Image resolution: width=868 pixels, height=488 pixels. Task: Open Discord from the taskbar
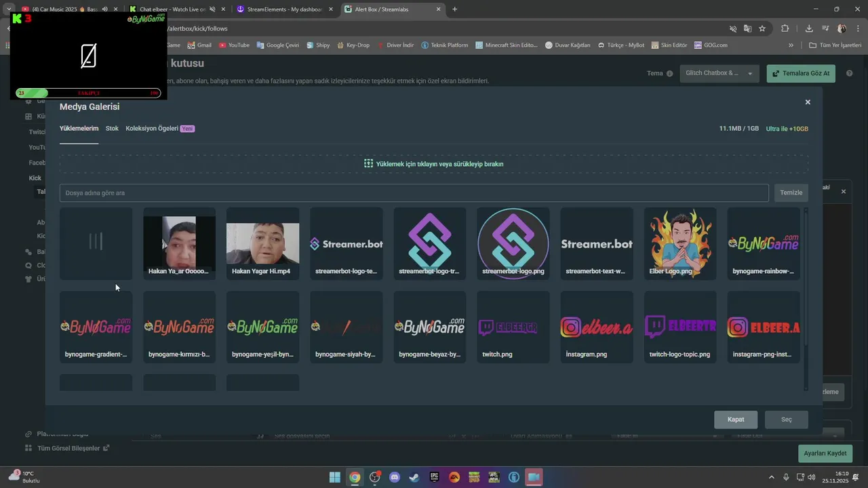pyautogui.click(x=395, y=477)
